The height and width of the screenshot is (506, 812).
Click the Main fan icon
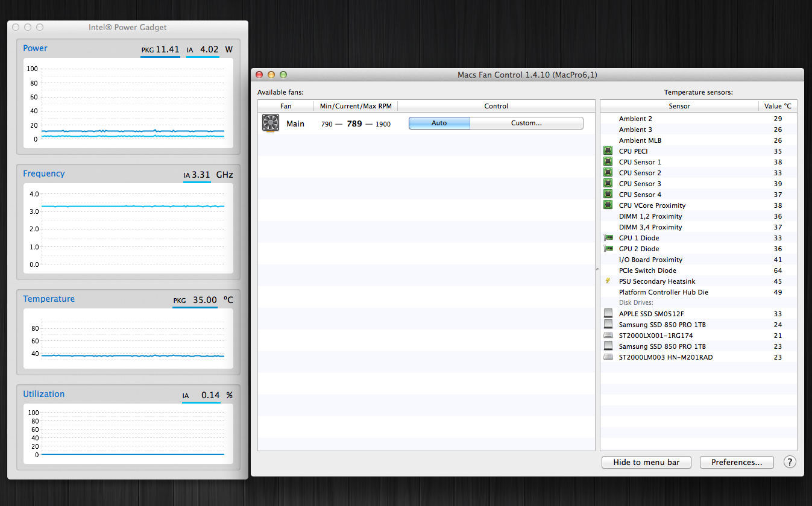(271, 123)
